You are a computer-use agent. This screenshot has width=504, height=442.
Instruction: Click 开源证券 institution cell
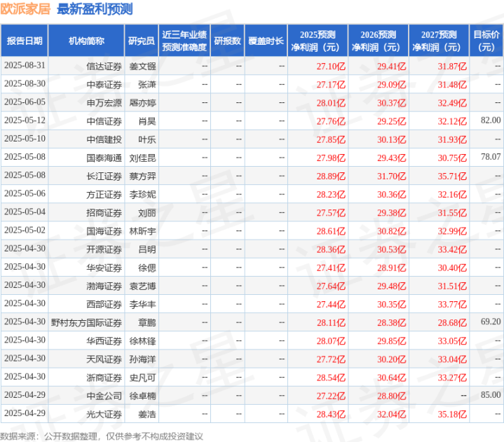tap(104, 249)
